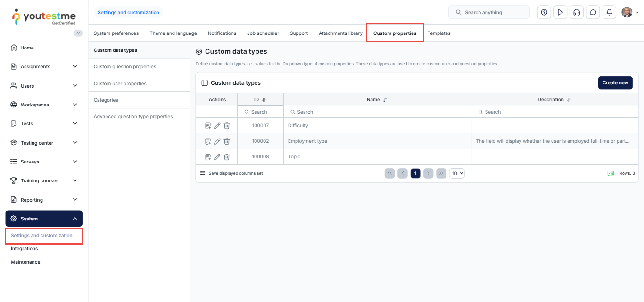Open the chat messages icon
This screenshot has width=644, height=302.
click(x=593, y=13)
